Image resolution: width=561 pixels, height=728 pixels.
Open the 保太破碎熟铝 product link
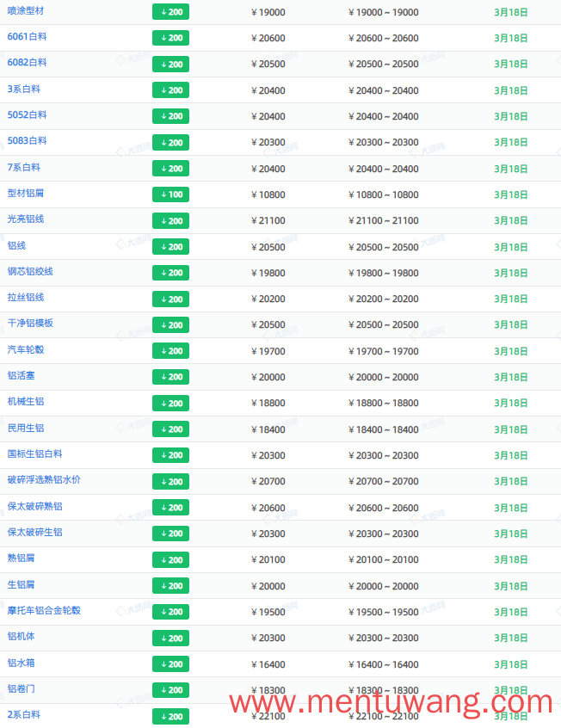tap(34, 507)
